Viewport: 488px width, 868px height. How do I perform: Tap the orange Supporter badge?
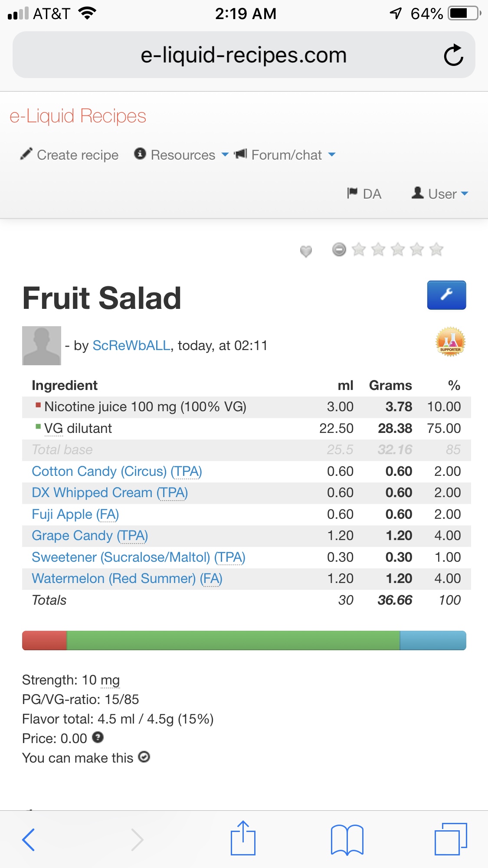pos(450,342)
